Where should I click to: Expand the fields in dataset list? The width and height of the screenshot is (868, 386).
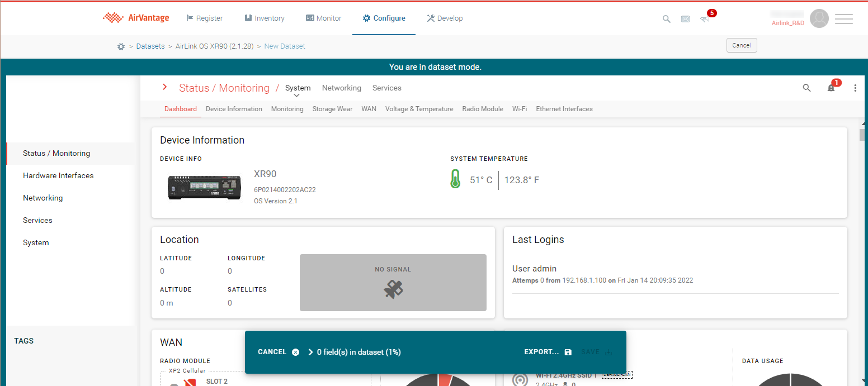311,352
